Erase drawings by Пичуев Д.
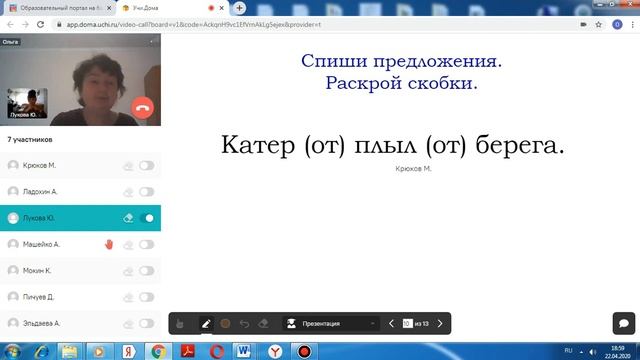Viewport: 640px width, 360px height. point(128,297)
